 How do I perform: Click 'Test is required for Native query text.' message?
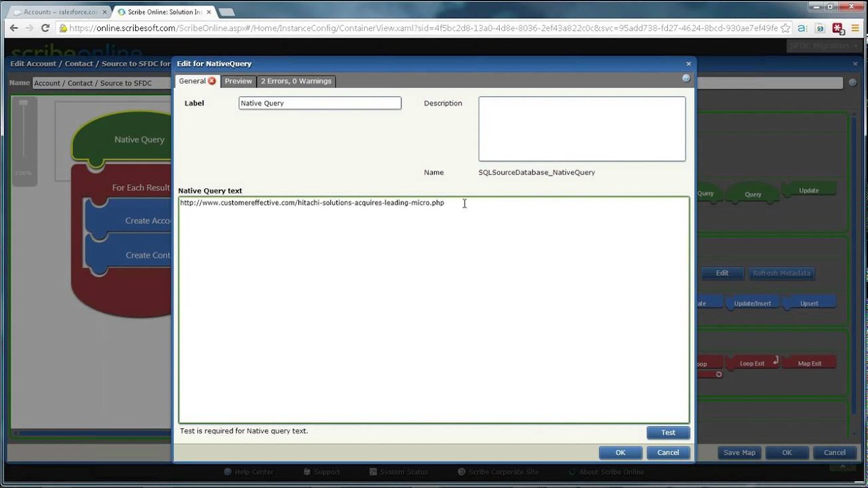click(x=243, y=430)
